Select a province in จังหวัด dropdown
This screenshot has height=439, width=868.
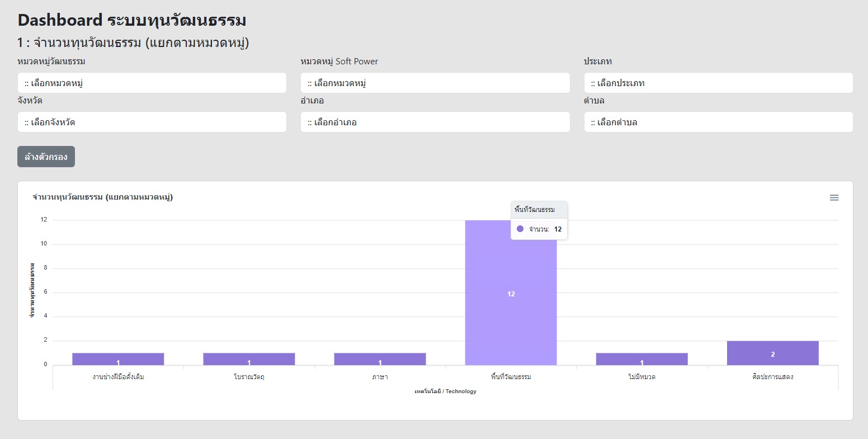(152, 122)
